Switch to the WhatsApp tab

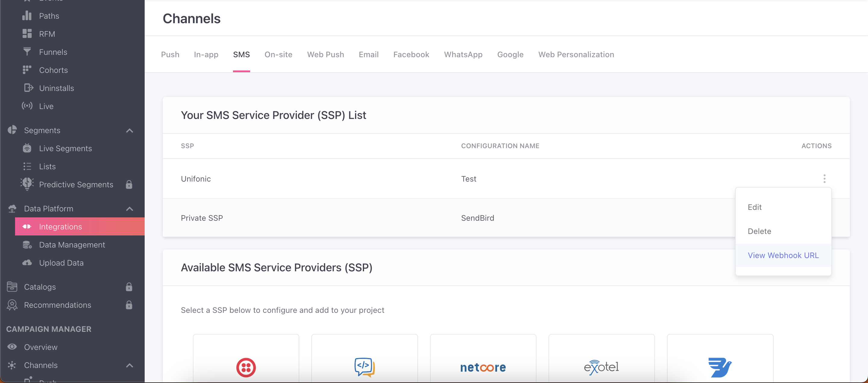[463, 54]
